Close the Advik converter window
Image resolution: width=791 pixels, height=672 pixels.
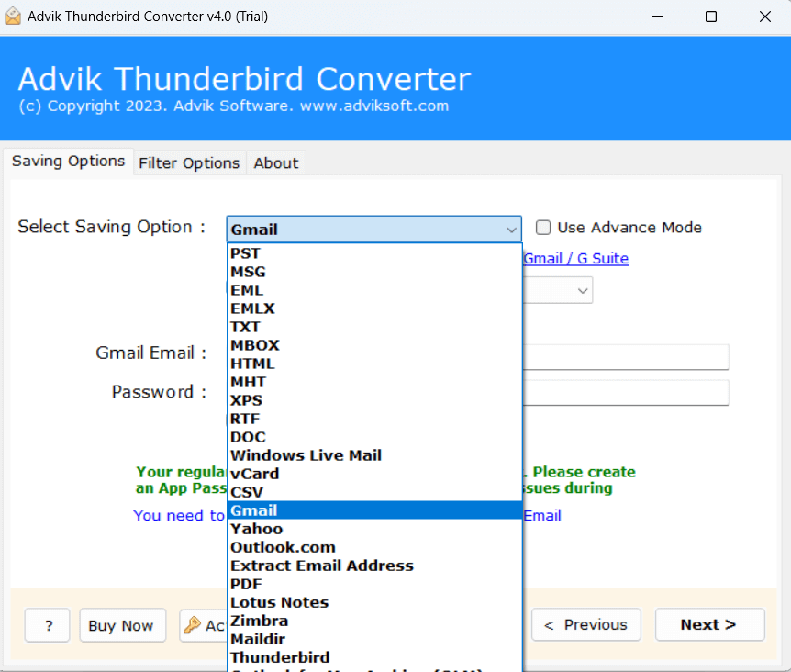tap(764, 17)
